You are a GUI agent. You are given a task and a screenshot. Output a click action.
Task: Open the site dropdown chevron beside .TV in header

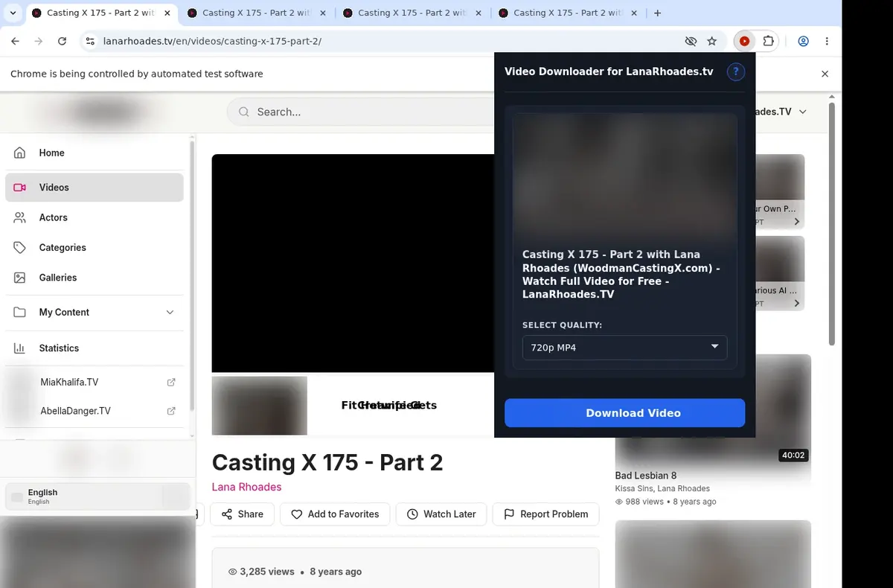pyautogui.click(x=802, y=112)
